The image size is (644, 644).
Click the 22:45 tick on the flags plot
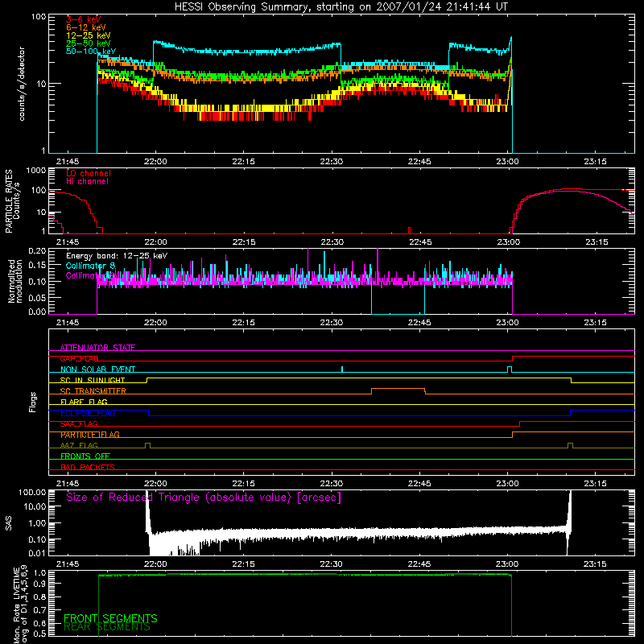pyautogui.click(x=419, y=484)
